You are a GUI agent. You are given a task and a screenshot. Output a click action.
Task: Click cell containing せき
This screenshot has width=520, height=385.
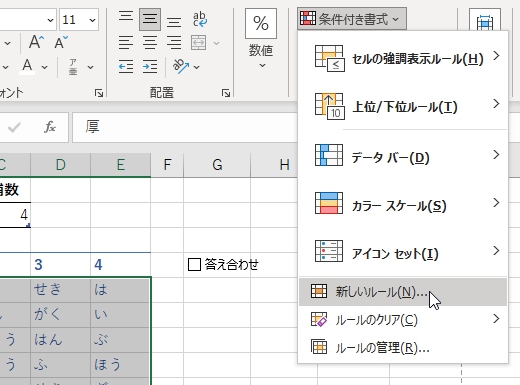(60, 290)
